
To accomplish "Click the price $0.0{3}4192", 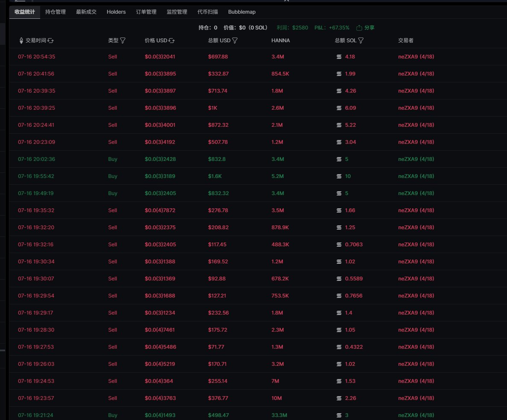I will 160,142.
